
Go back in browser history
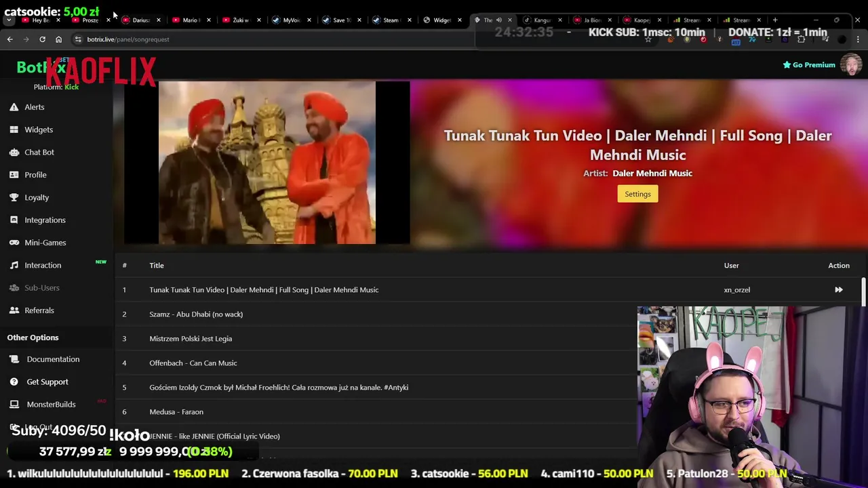click(9, 39)
